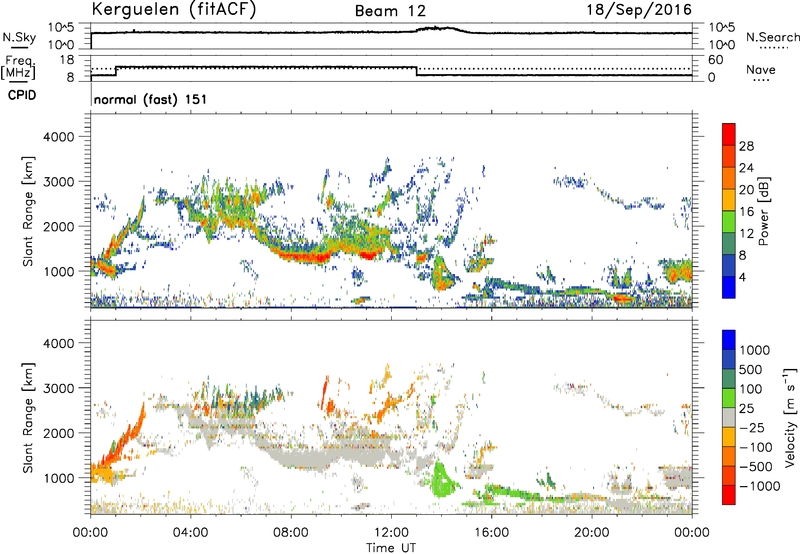
Task: Click the '12:00' time axis label
Action: coord(391,533)
